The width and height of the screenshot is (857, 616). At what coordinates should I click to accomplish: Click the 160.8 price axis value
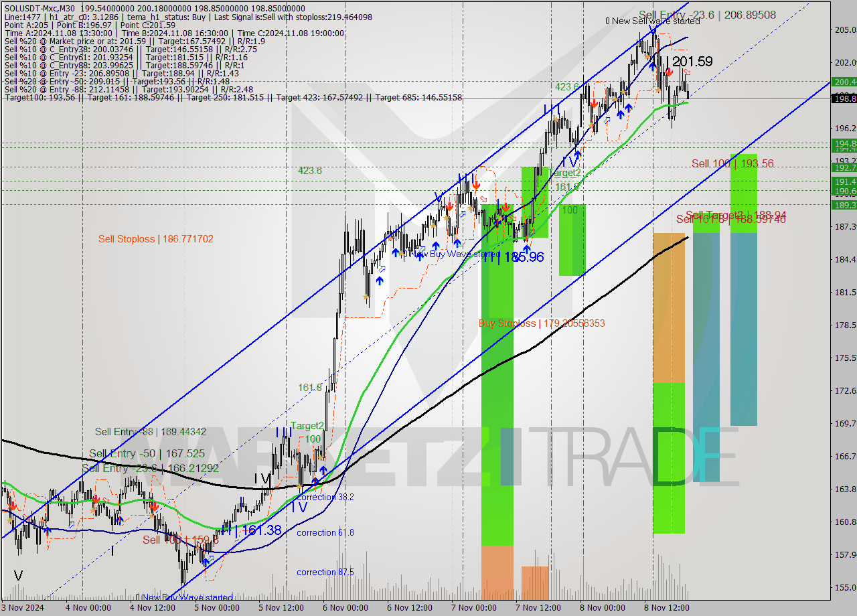tap(845, 522)
